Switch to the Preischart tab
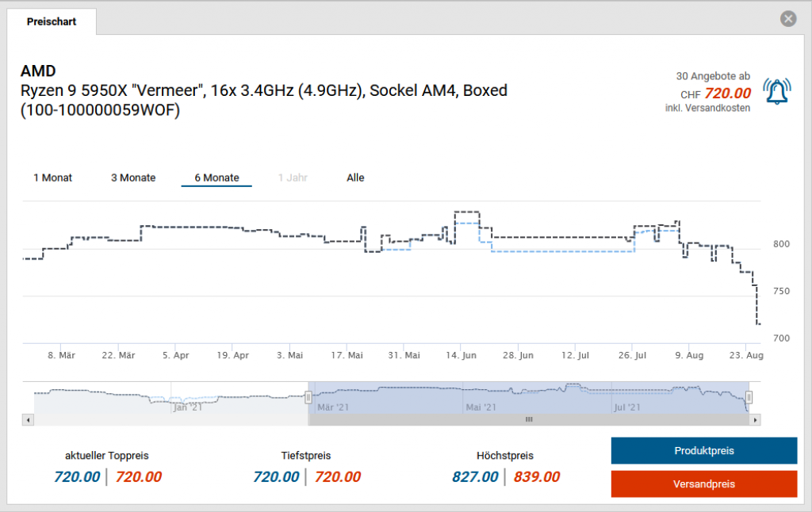The image size is (812, 512). click(52, 22)
